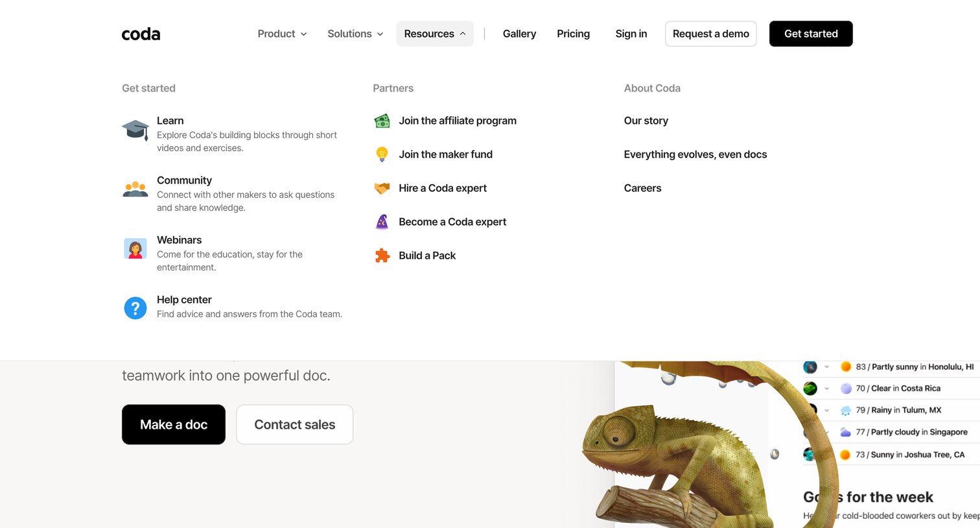This screenshot has width=980, height=528.
Task: Open Everything evolves, even docs link
Action: (x=695, y=154)
